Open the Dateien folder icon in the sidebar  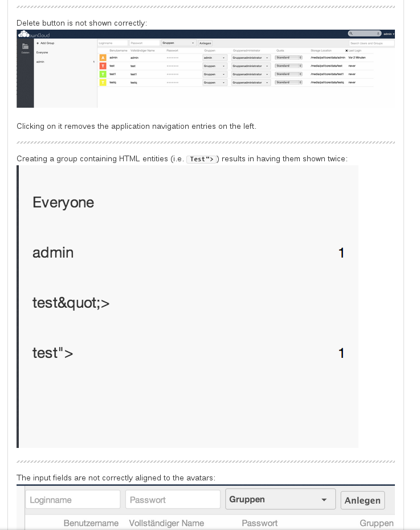pyautogui.click(x=25, y=47)
